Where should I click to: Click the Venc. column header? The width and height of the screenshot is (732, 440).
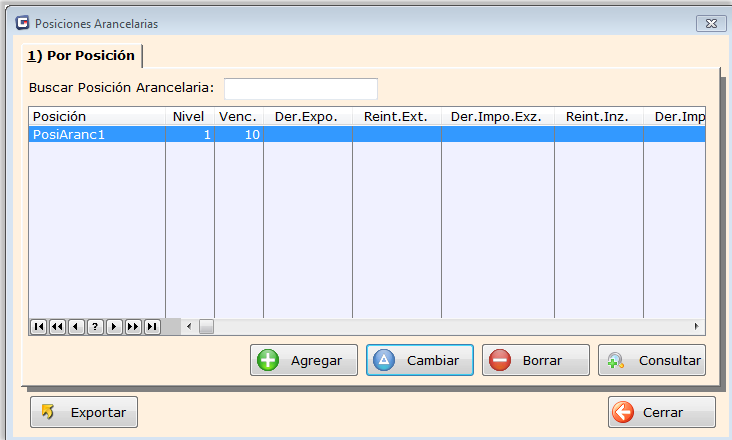point(238,116)
